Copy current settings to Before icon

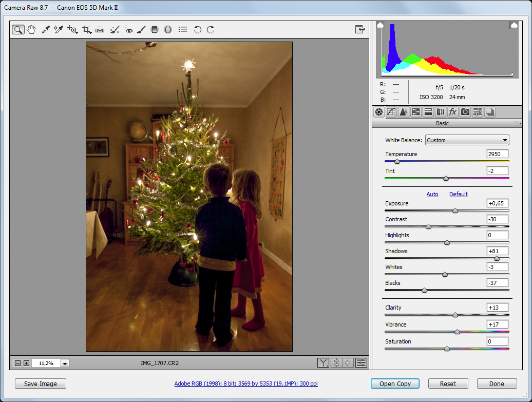tap(348, 363)
